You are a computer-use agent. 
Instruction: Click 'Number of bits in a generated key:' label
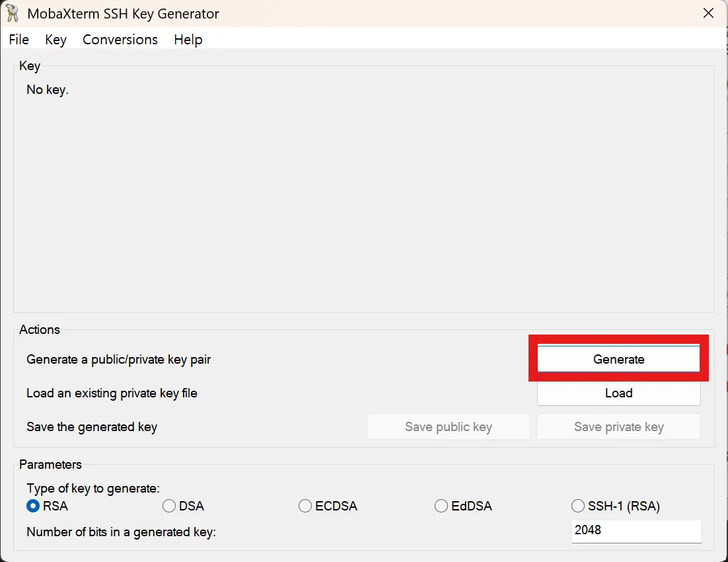pos(121,532)
